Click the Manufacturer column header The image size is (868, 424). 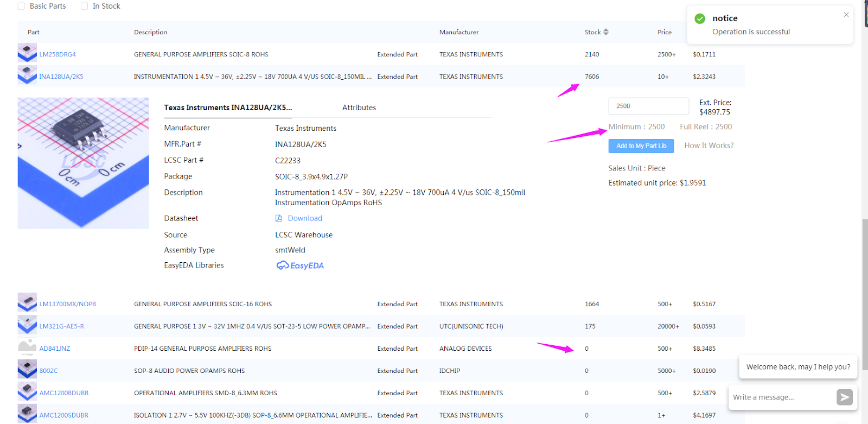coord(459,32)
